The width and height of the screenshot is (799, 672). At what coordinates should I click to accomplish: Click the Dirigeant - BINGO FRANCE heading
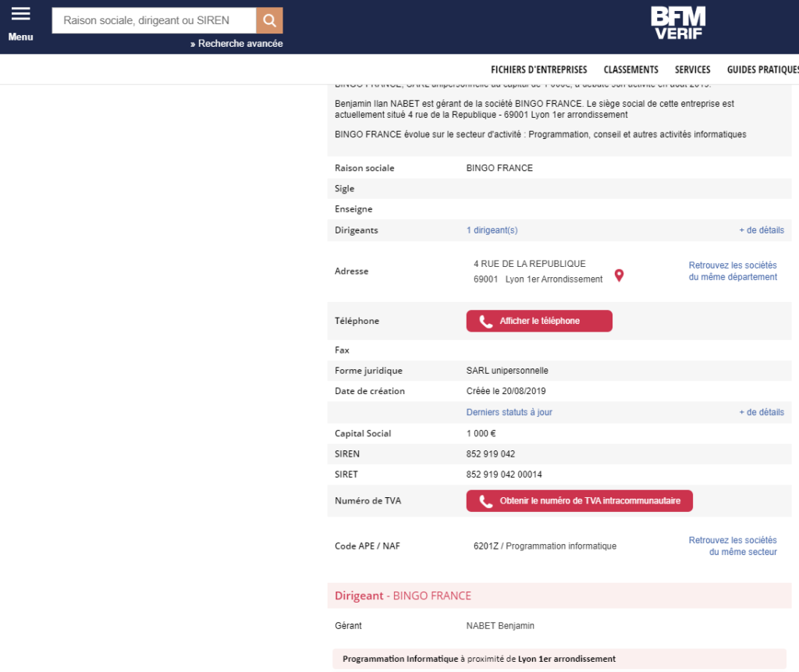click(403, 596)
